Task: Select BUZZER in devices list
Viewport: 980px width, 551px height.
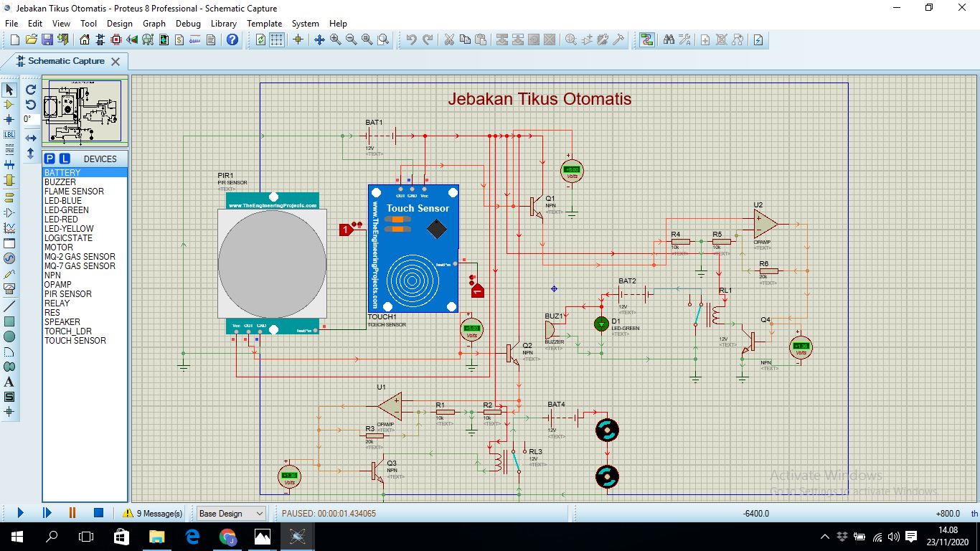Action: [60, 182]
